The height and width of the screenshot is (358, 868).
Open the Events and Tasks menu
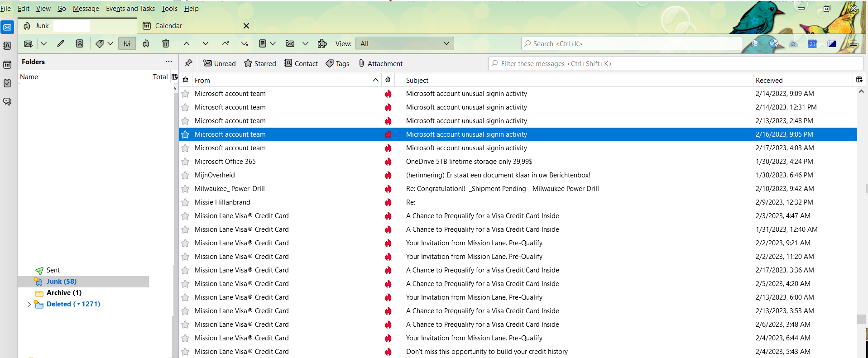coord(130,8)
